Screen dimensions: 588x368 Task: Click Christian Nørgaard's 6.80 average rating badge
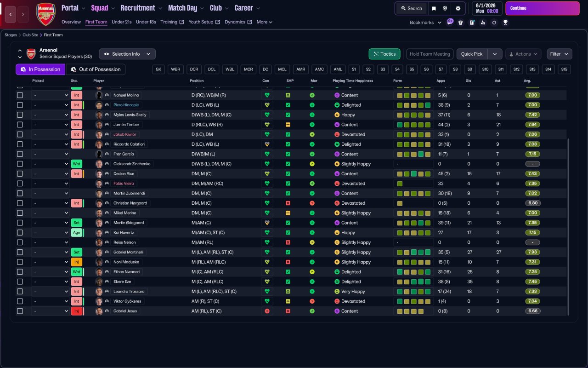click(532, 203)
